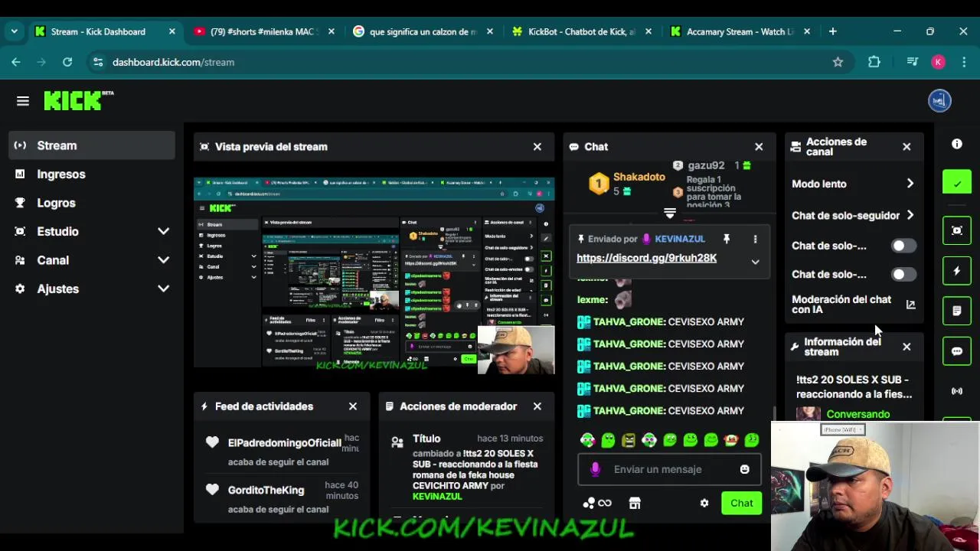Click the info icon on the right sidebar

(x=957, y=144)
